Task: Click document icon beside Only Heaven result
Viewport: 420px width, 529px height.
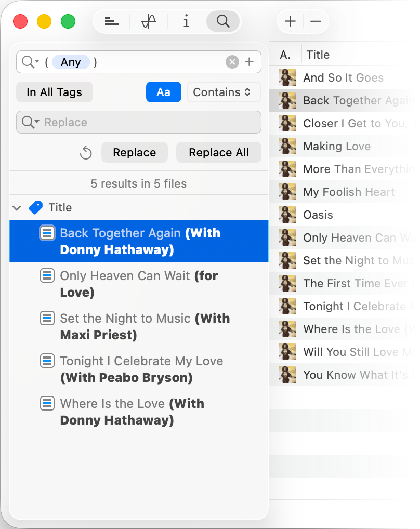Action: tap(47, 275)
